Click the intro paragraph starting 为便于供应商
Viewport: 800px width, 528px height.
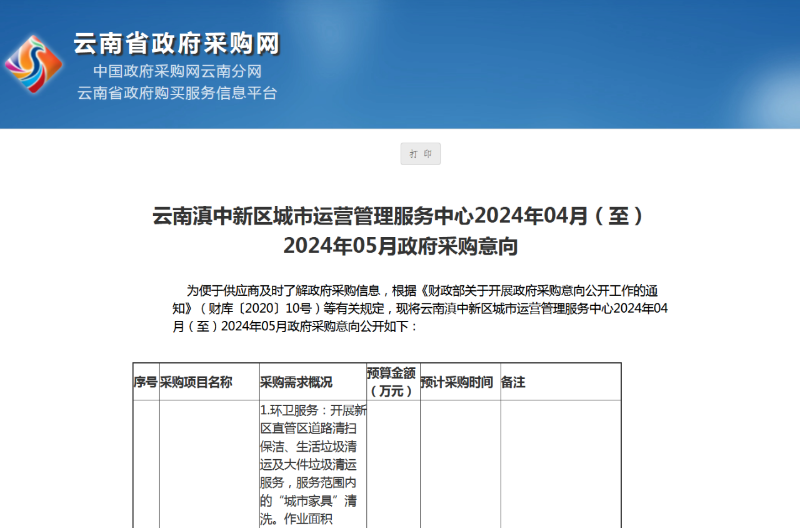click(x=420, y=309)
